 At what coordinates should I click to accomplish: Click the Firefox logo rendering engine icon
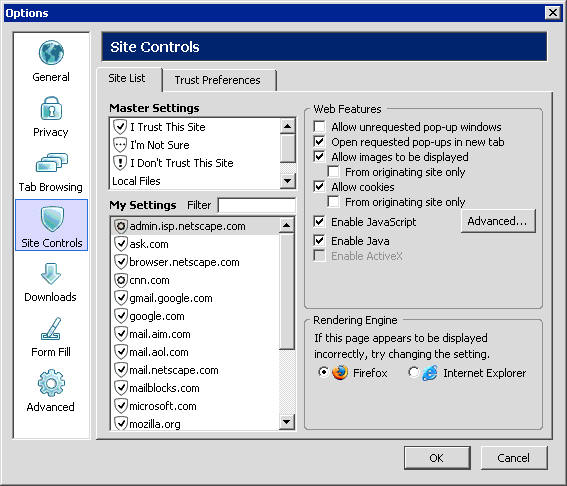pos(340,373)
